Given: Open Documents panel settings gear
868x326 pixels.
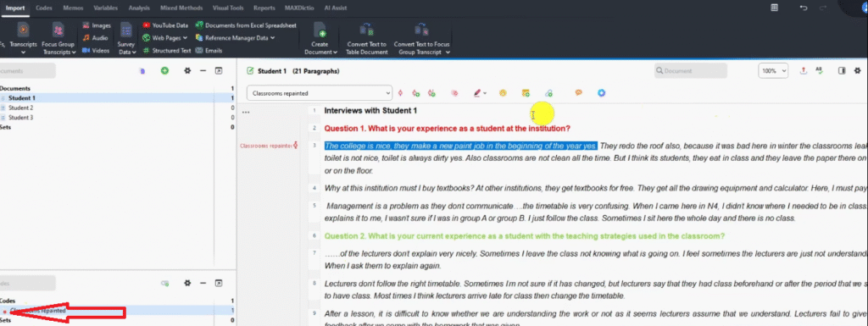Looking at the screenshot, I should point(187,71).
